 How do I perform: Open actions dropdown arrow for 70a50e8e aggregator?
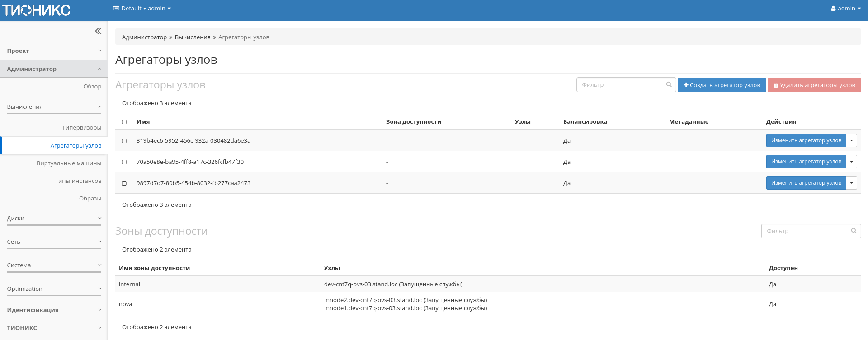[x=851, y=162]
